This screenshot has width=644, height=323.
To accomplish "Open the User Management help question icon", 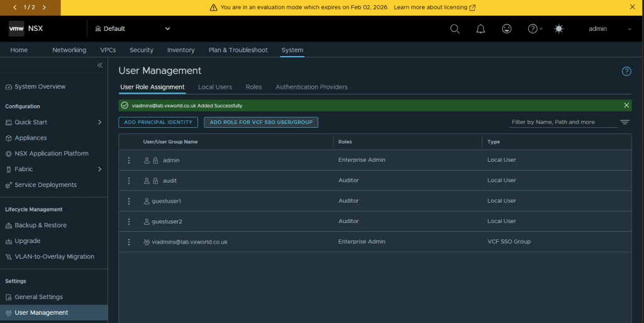I will 626,71.
